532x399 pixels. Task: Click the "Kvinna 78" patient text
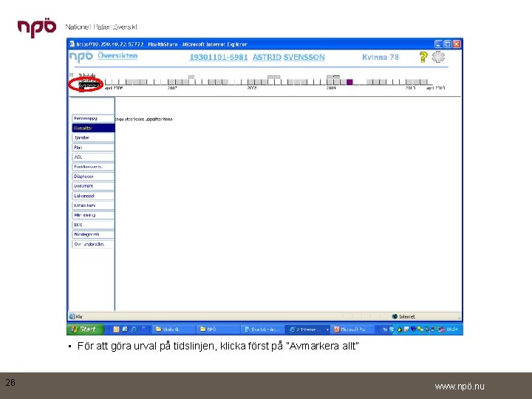(381, 57)
